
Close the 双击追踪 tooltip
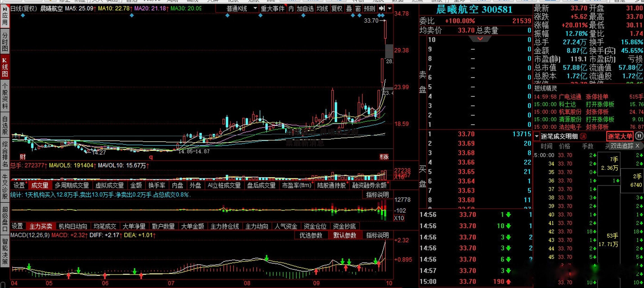(638, 146)
